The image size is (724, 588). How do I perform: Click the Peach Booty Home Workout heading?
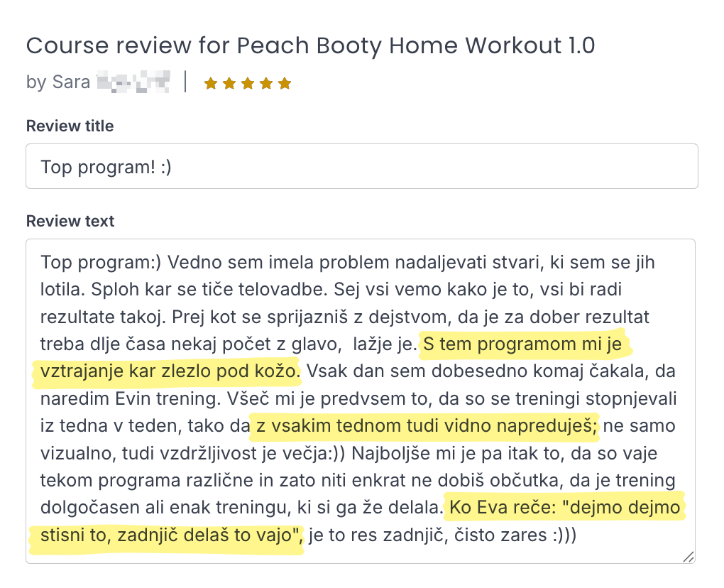point(310,46)
